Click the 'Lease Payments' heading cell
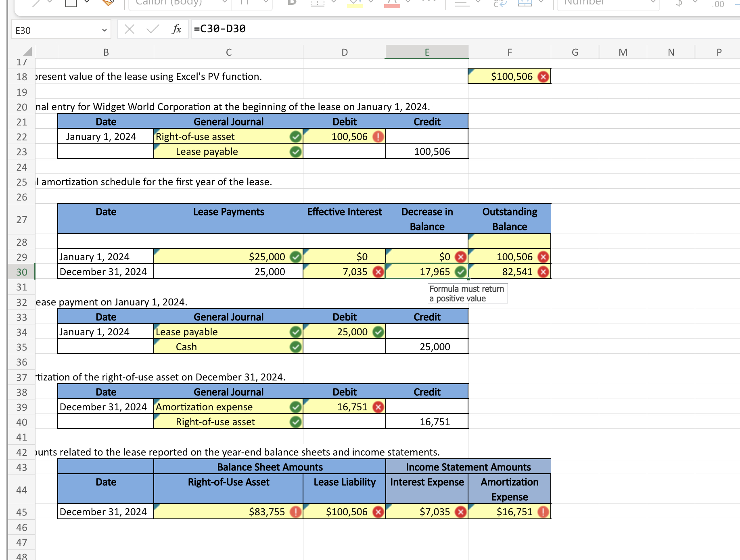740x560 pixels. pyautogui.click(x=229, y=219)
